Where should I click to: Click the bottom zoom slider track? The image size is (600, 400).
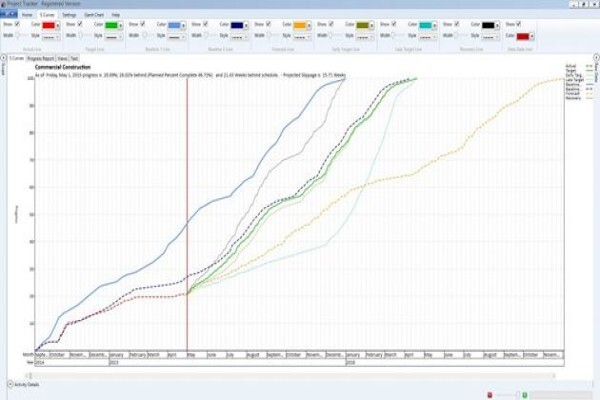(x=507, y=395)
